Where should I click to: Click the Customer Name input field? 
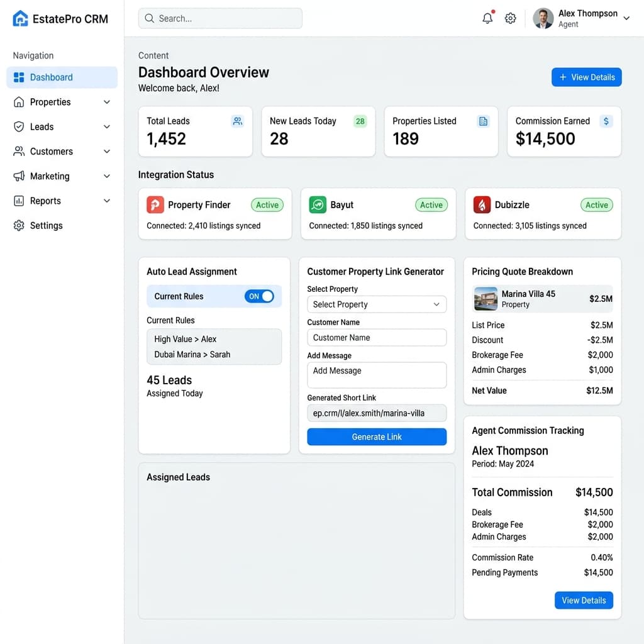tap(377, 338)
